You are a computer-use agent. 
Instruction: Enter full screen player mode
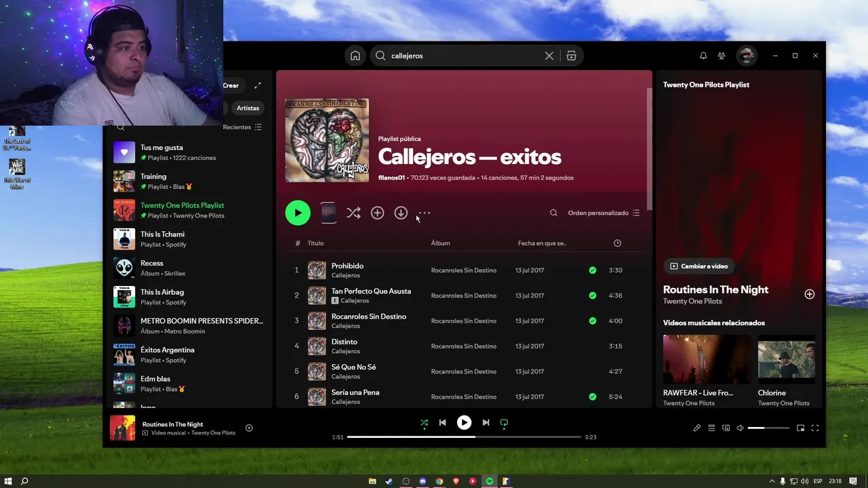tap(815, 428)
